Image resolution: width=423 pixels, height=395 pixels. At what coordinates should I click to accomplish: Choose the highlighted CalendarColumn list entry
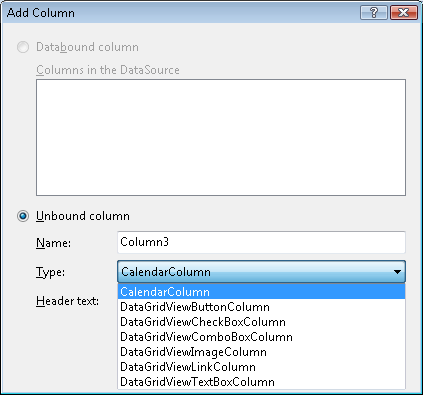261,292
